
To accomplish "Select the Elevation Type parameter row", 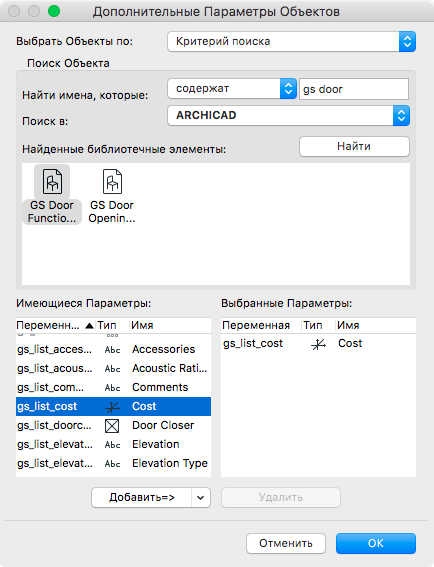I will [113, 463].
